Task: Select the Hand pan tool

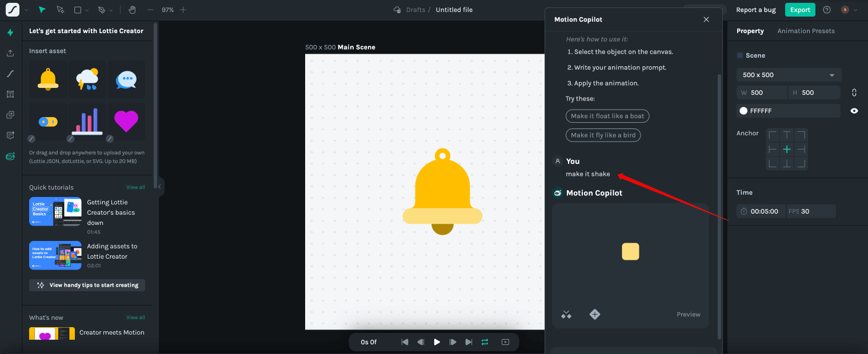Action: [132, 10]
